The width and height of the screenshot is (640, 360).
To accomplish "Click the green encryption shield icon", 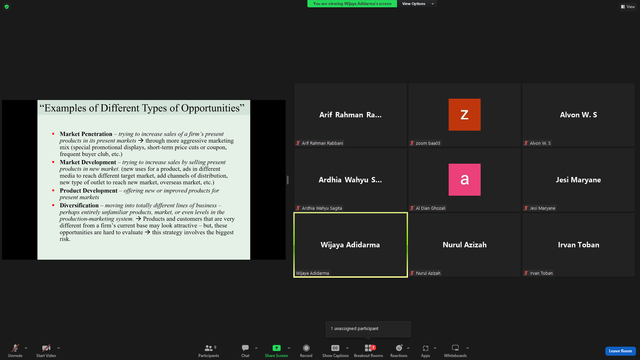I will pos(7,7).
